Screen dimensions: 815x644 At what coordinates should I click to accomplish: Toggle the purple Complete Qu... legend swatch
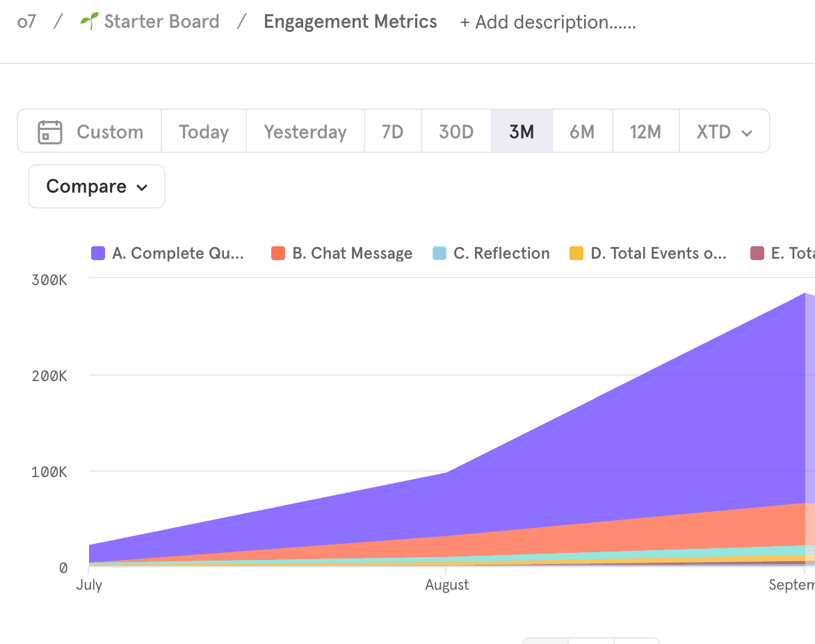[x=98, y=253]
